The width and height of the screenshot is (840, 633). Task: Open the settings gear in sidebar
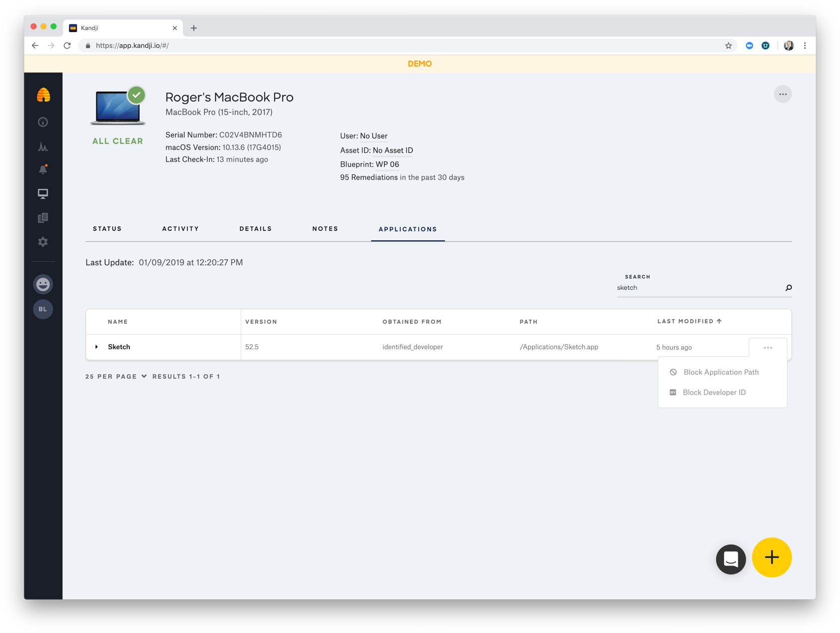tap(43, 242)
